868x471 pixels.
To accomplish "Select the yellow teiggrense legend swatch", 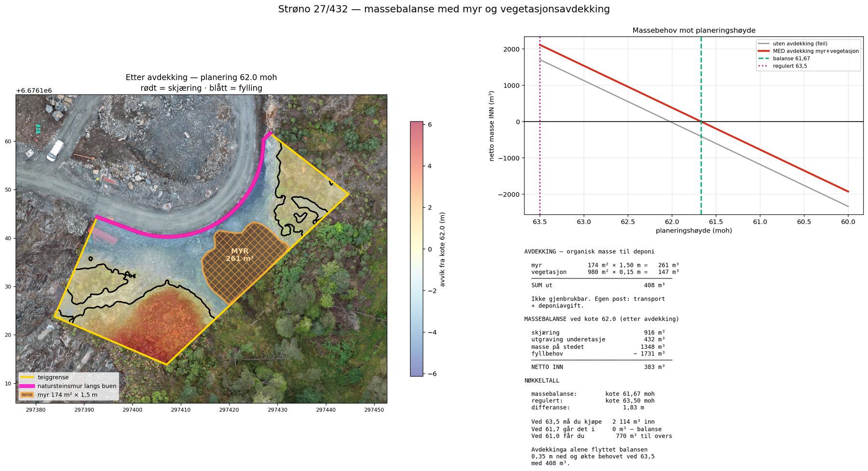I will pos(27,377).
